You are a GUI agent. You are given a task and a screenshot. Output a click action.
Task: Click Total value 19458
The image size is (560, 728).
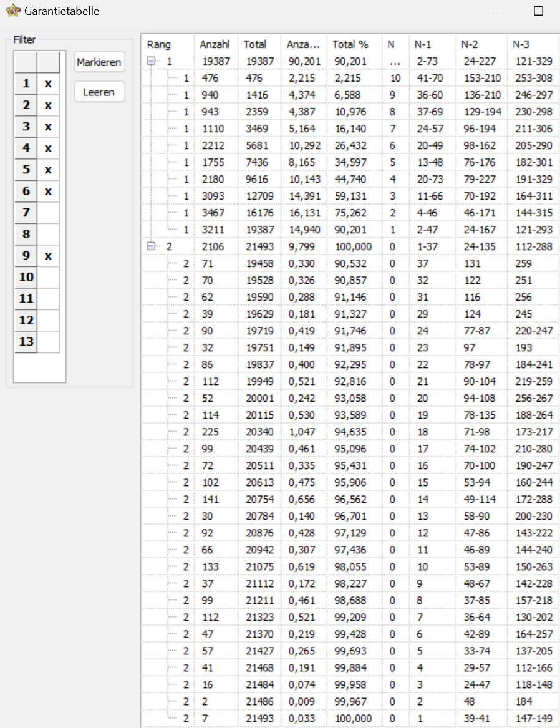click(x=260, y=263)
